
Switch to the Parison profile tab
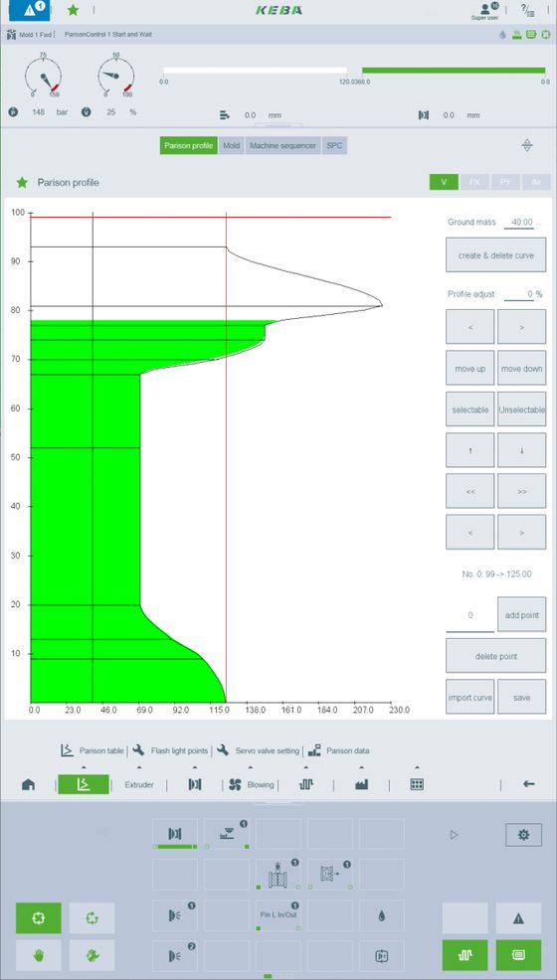[188, 146]
